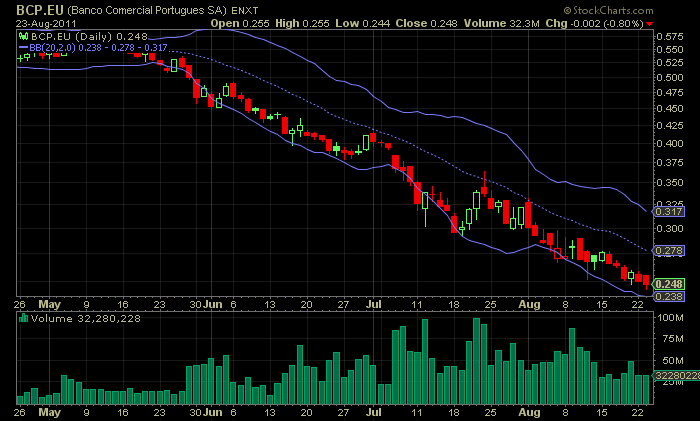Click the 0.300 price axis label
700x421 pixels.
[x=670, y=228]
